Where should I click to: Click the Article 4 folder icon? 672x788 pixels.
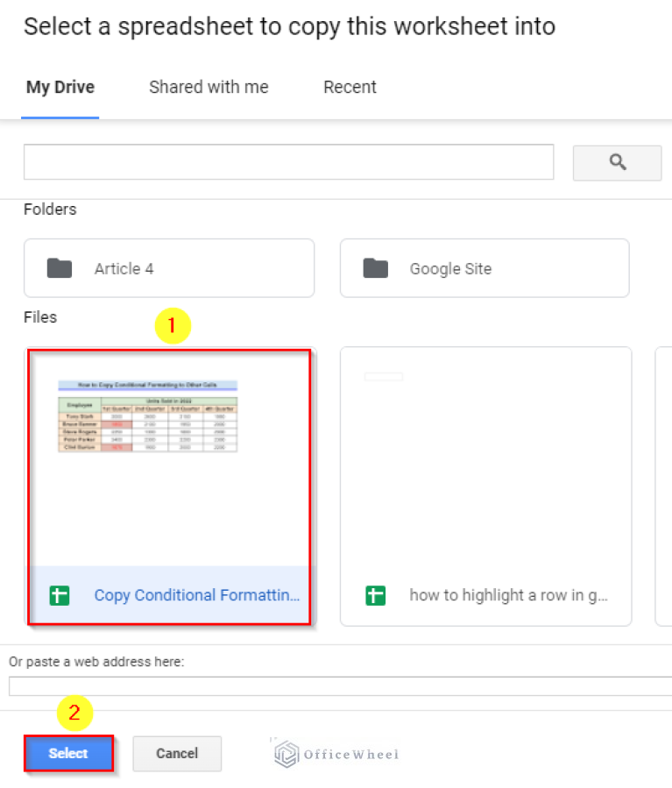point(60,268)
